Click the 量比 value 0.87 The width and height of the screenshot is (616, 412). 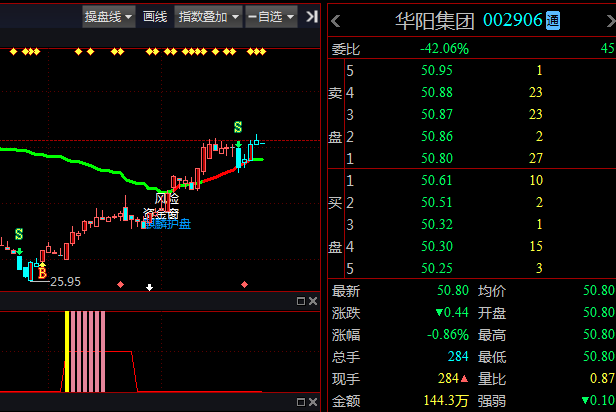602,379
